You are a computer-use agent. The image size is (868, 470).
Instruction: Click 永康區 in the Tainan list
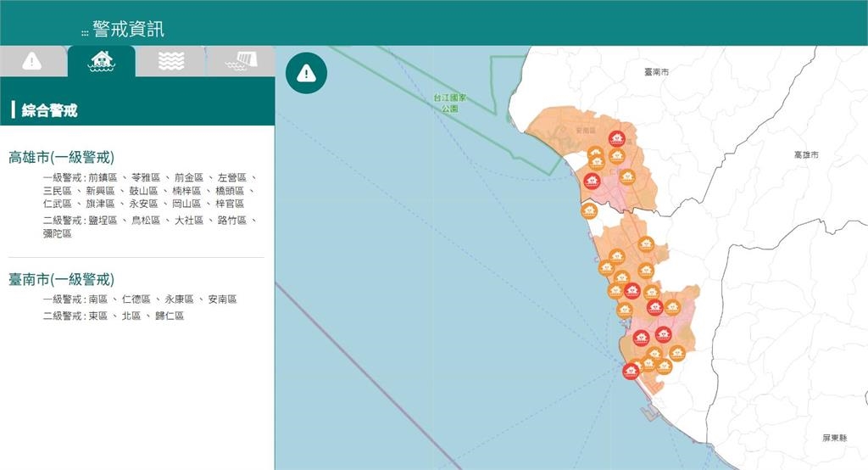pos(180,299)
